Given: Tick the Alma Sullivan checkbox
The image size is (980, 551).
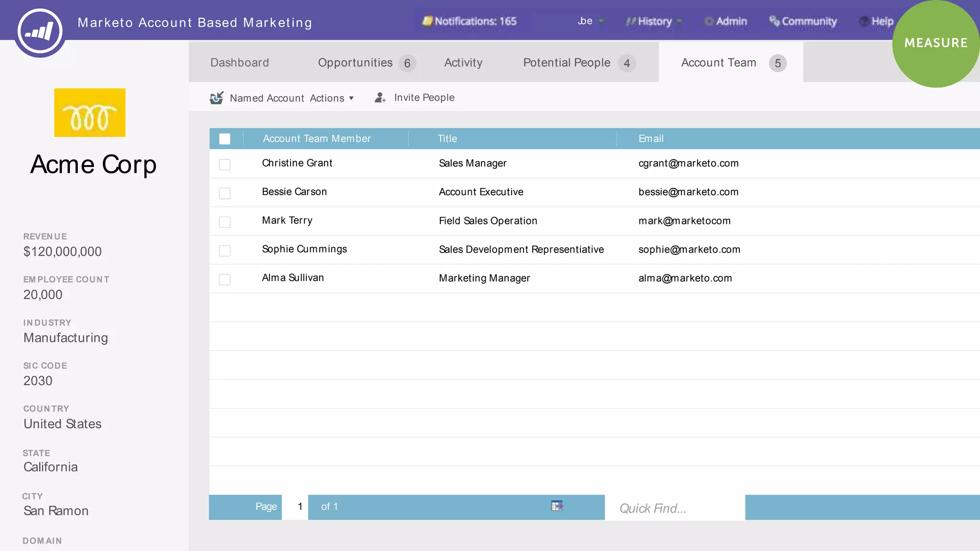Looking at the screenshot, I should pyautogui.click(x=224, y=279).
